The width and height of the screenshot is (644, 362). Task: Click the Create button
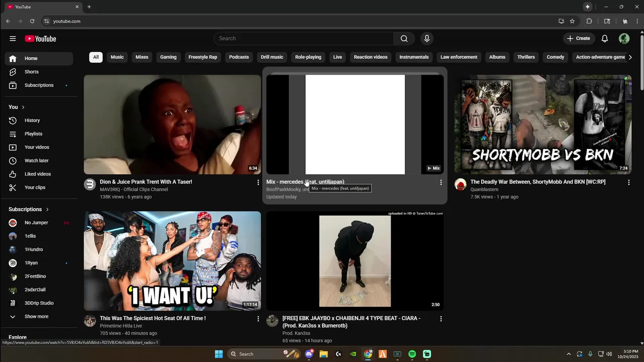[579, 39]
